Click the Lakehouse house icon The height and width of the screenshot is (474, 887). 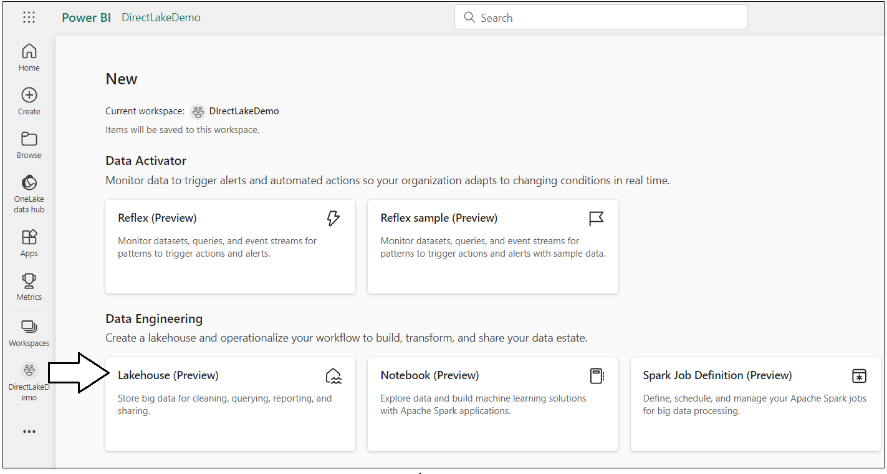333,376
